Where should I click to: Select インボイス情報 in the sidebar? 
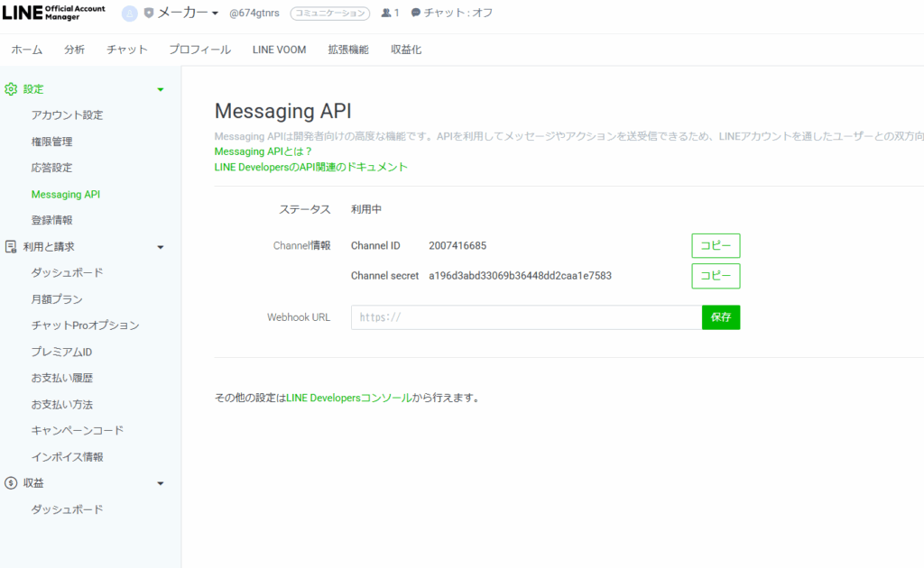(x=67, y=457)
